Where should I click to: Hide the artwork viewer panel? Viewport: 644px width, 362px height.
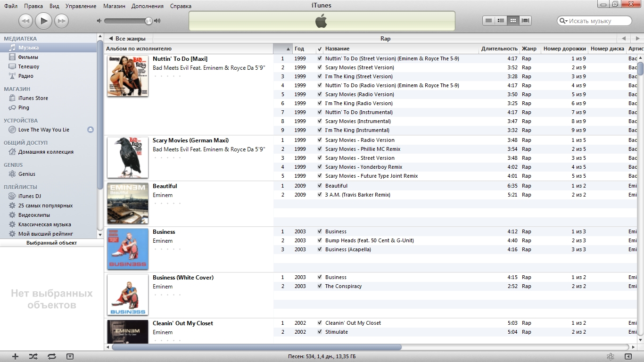(x=70, y=356)
